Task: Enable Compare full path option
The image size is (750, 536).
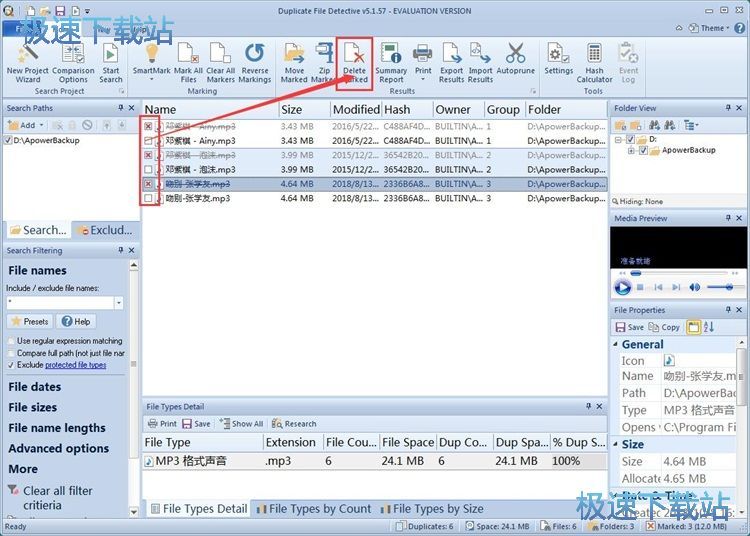Action: coord(11,353)
